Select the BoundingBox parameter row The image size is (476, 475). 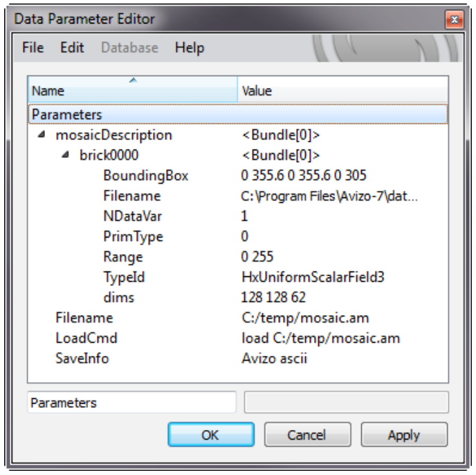(238, 175)
